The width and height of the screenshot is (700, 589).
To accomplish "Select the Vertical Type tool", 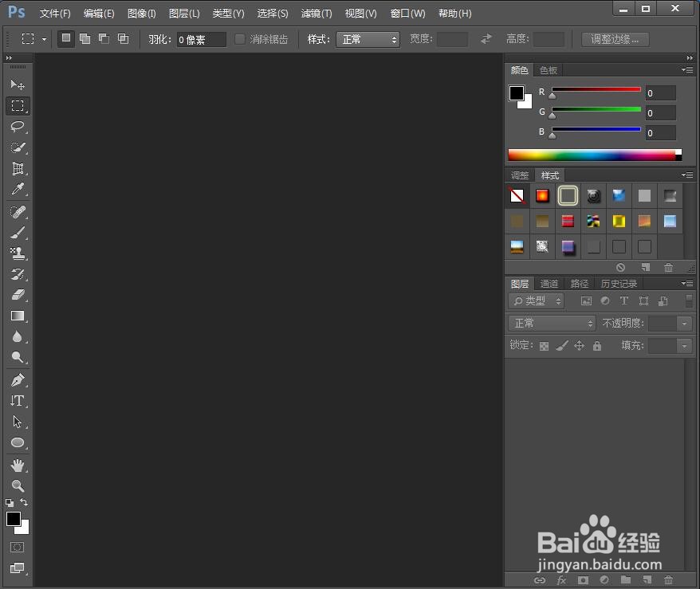I will pos(18,401).
